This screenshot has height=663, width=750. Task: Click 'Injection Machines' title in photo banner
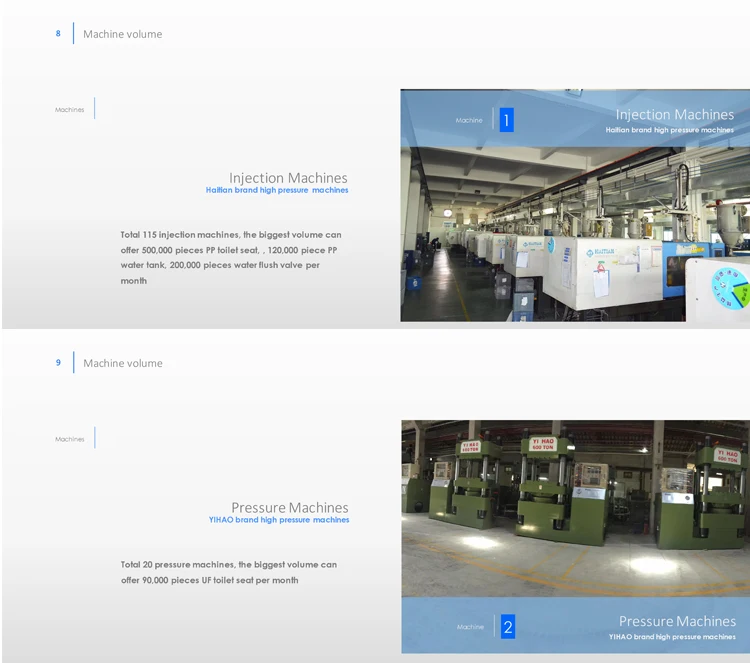click(x=674, y=115)
